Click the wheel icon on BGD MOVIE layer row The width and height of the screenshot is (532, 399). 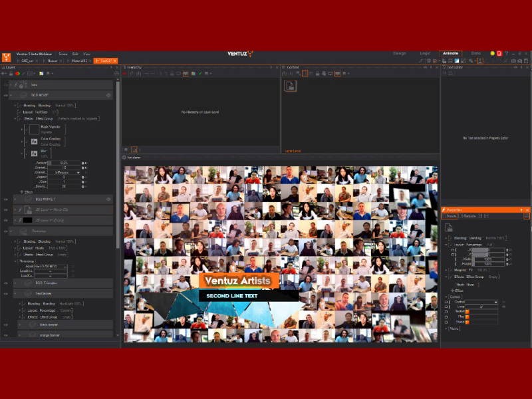click(108, 95)
